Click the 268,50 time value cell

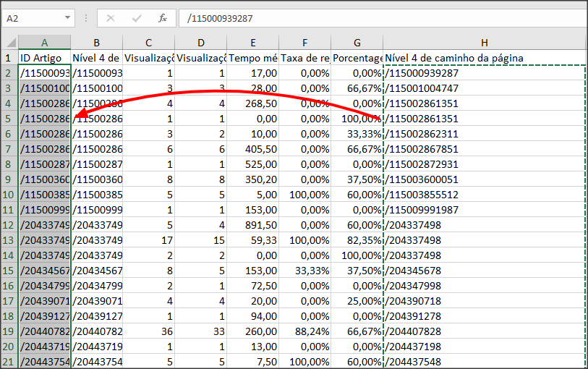[252, 103]
